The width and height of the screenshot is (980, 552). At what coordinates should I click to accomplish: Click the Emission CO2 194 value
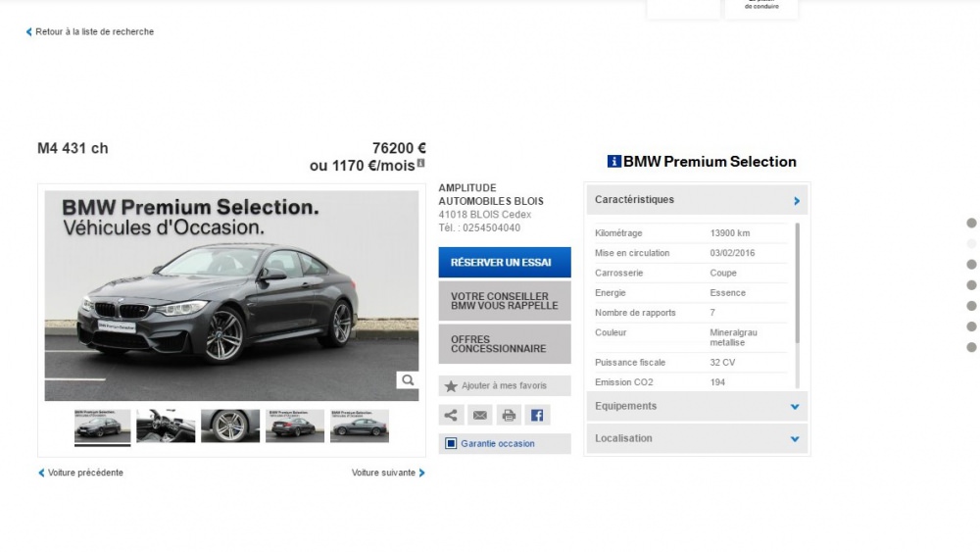pos(717,382)
